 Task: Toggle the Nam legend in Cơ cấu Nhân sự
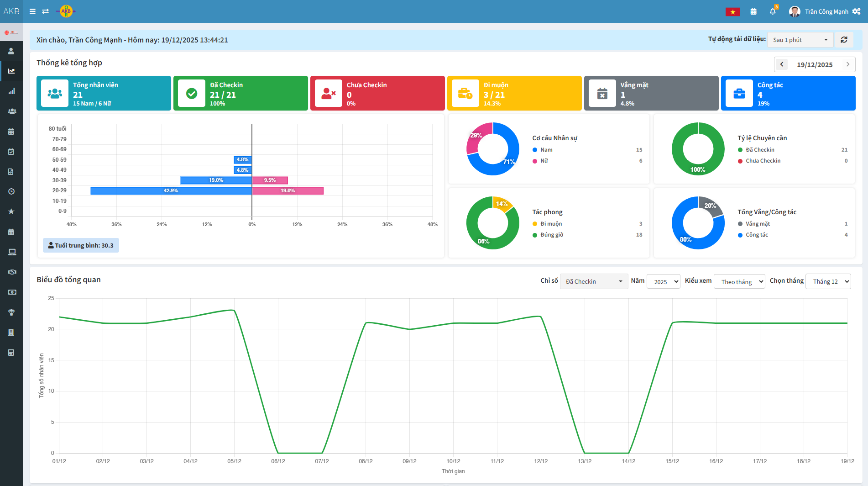(546, 150)
